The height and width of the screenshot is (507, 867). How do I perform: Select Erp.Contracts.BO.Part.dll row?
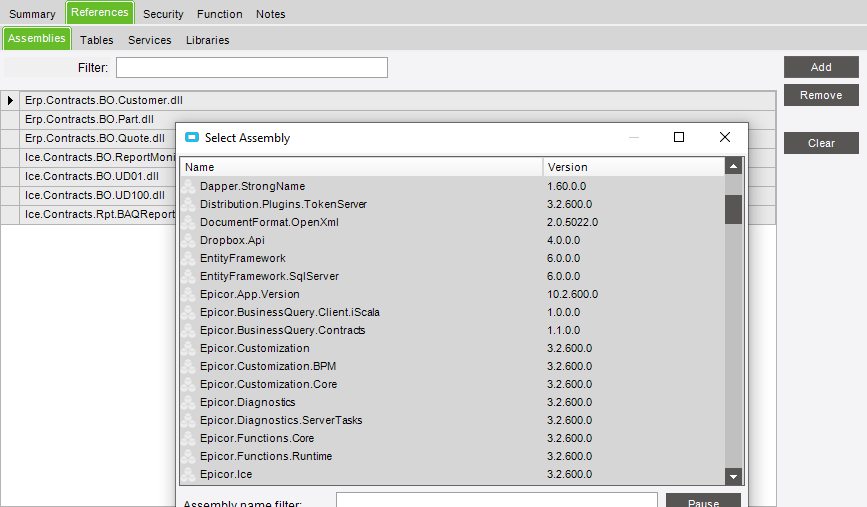click(x=89, y=119)
